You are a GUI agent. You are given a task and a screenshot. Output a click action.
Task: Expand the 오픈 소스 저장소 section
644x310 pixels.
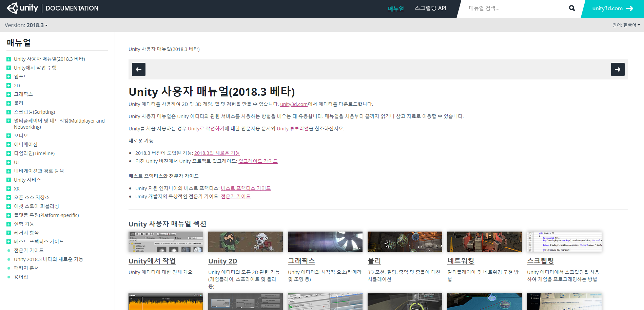tap(9, 198)
